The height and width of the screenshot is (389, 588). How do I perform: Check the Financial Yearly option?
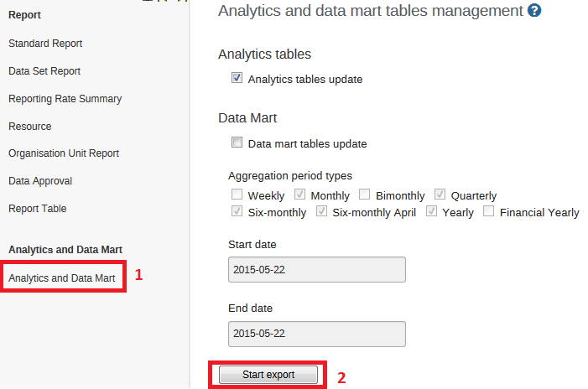coord(488,212)
